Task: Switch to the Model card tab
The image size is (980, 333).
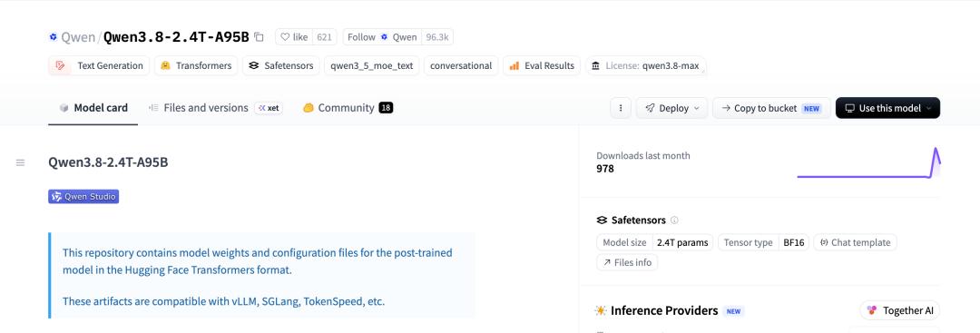Action: coord(93,108)
